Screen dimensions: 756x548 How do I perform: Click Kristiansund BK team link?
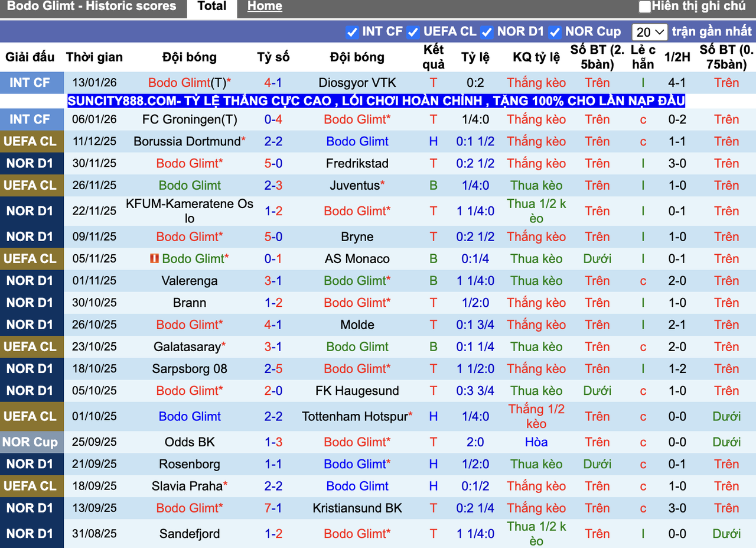coord(357,508)
